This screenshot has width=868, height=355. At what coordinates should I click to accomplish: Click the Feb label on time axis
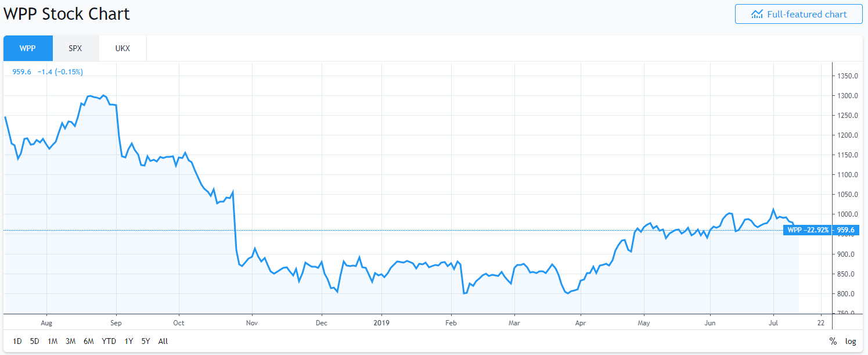[x=451, y=322]
